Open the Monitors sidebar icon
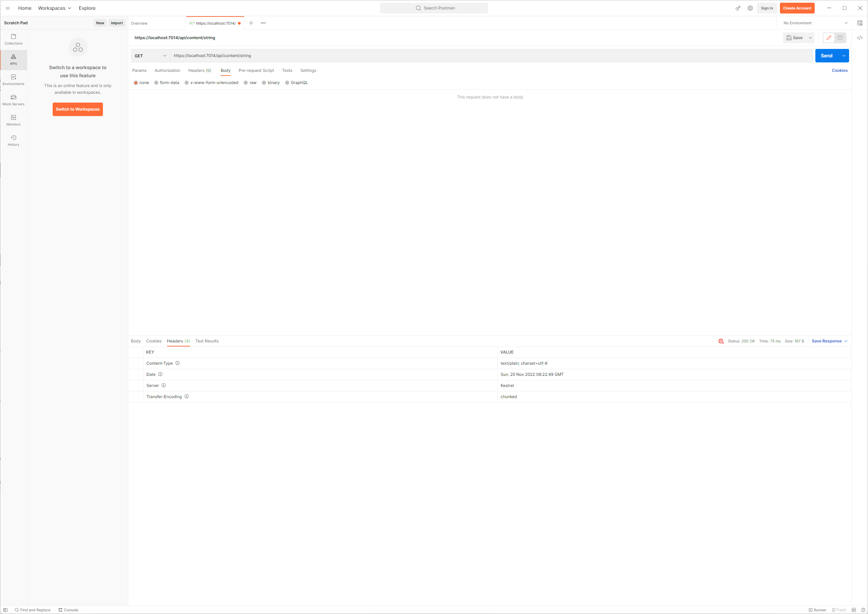The image size is (868, 614). 13,120
